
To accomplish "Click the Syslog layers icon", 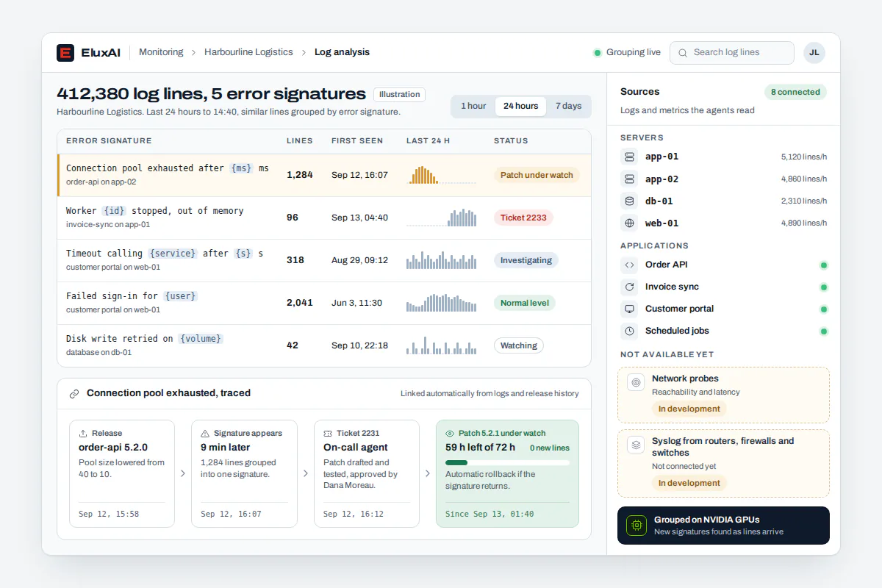I will 636,445.
